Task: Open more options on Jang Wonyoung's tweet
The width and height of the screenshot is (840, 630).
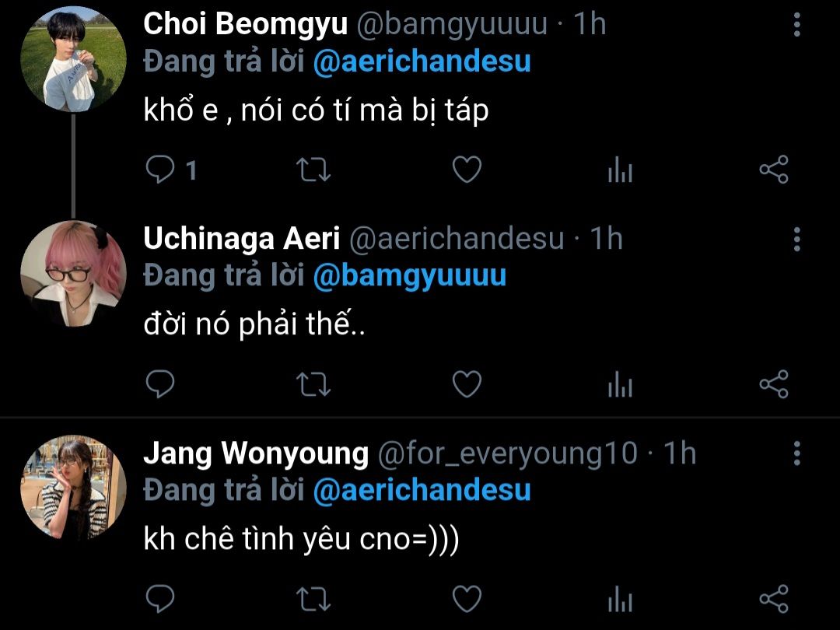Action: click(x=796, y=453)
